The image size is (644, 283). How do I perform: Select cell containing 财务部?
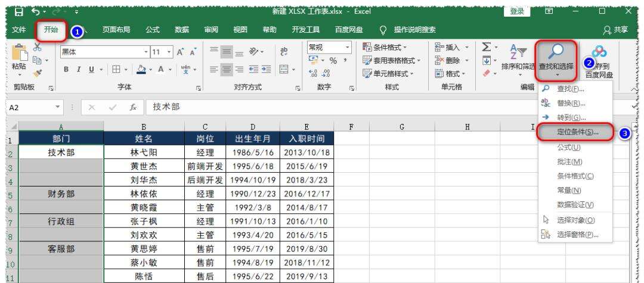click(x=61, y=194)
